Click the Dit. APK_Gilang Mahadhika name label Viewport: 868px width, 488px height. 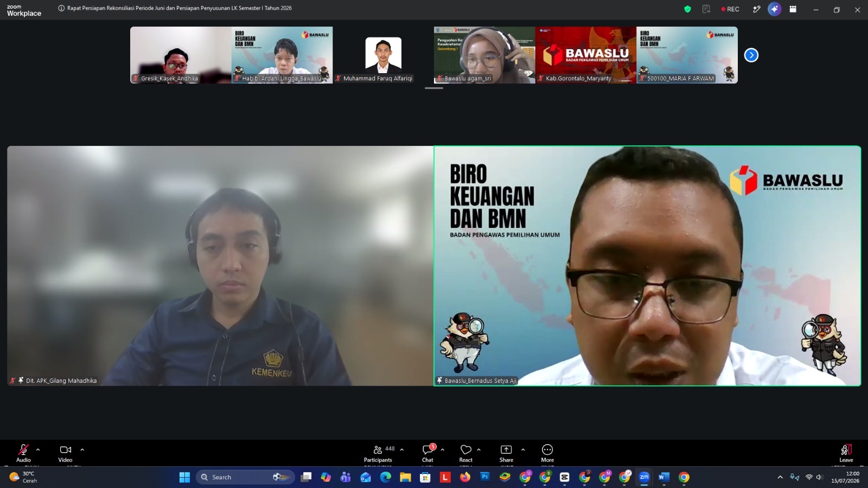(61, 381)
